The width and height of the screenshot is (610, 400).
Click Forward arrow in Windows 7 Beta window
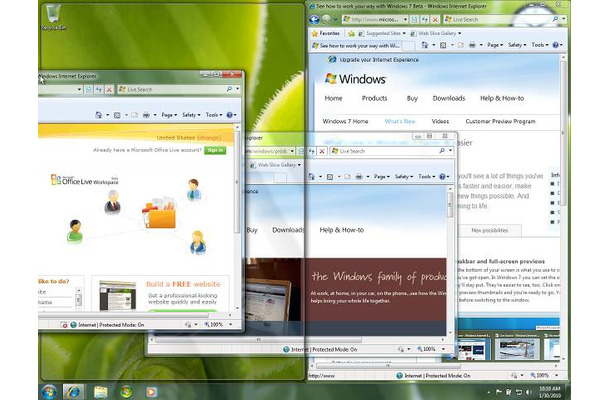[x=326, y=19]
